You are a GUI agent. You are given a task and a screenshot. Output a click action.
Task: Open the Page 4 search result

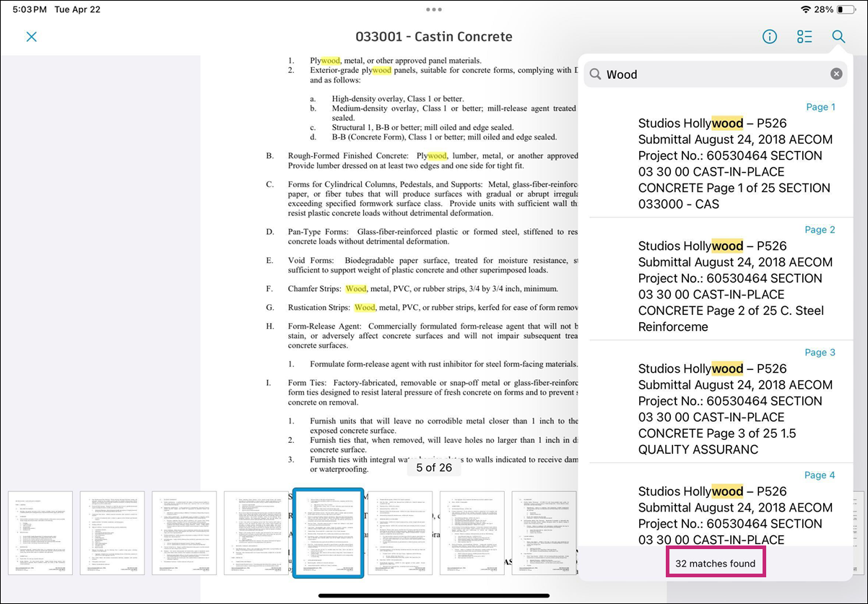721,506
